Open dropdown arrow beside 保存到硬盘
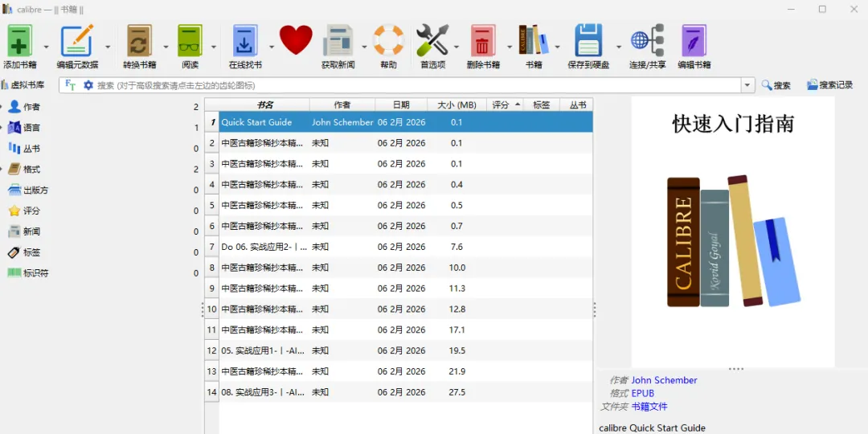Screen dimensions: 868x434 (618, 47)
